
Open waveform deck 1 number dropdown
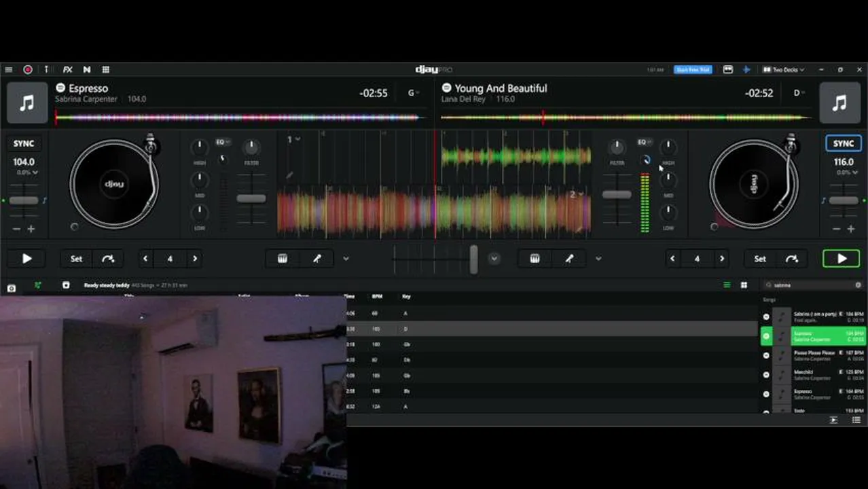293,139
